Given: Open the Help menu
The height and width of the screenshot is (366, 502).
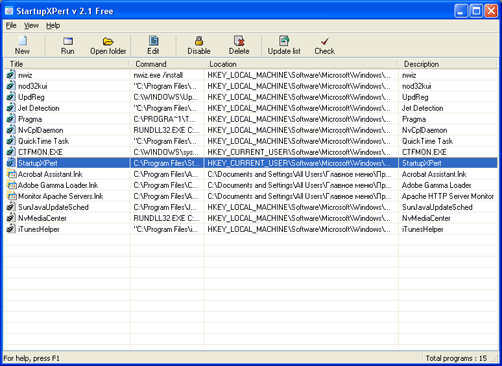Looking at the screenshot, I should 53,26.
